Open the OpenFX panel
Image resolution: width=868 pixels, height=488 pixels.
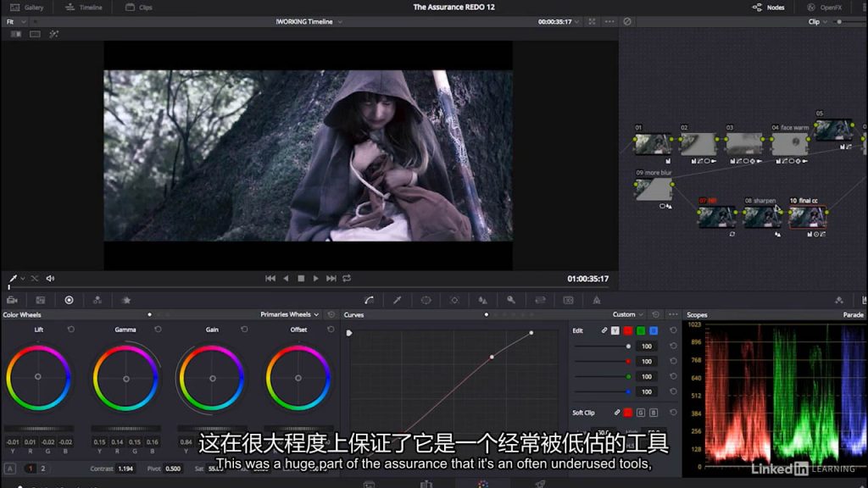(824, 7)
